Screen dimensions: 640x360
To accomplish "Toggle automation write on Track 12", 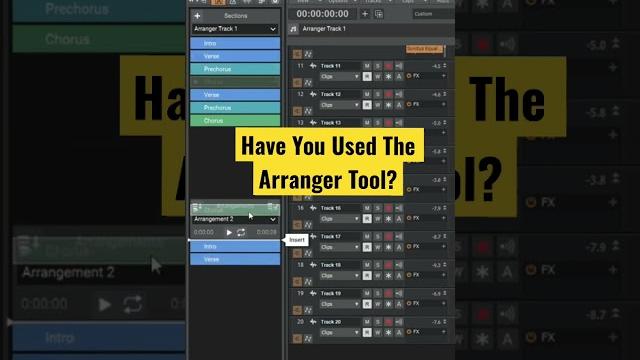I will (378, 105).
